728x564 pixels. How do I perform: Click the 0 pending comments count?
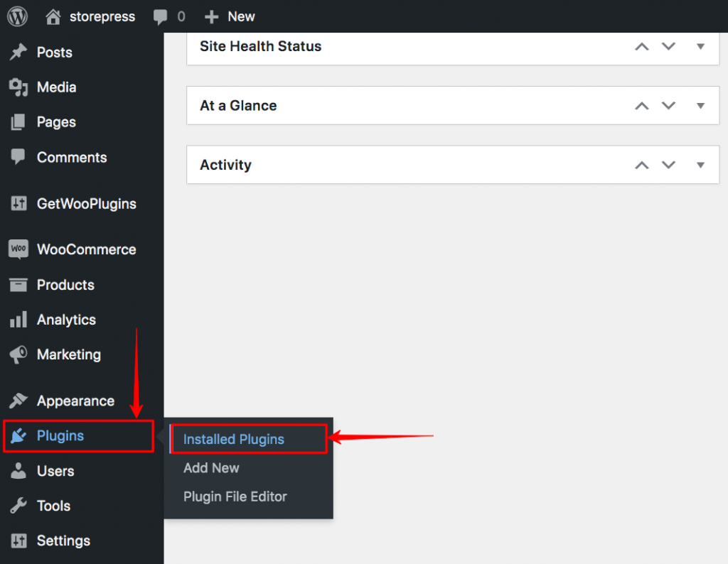click(x=181, y=17)
